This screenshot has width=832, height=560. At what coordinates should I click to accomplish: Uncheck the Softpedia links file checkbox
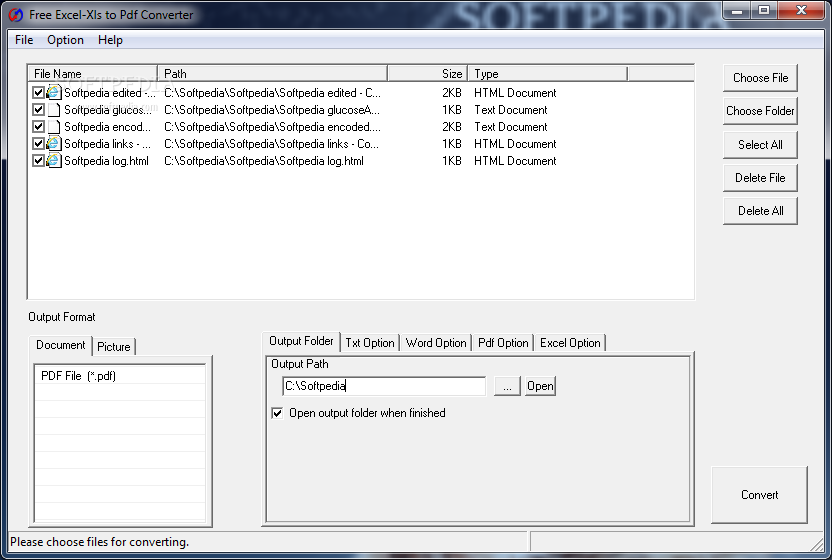coord(38,144)
